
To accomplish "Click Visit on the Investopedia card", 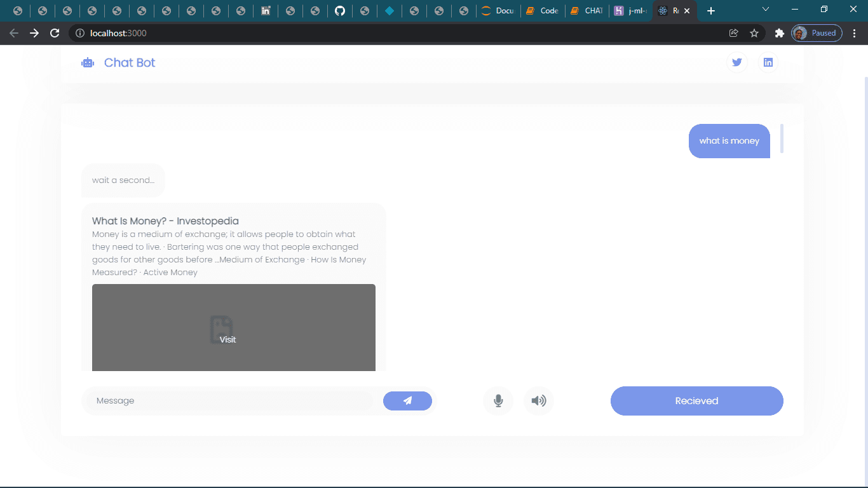I will pos(227,339).
